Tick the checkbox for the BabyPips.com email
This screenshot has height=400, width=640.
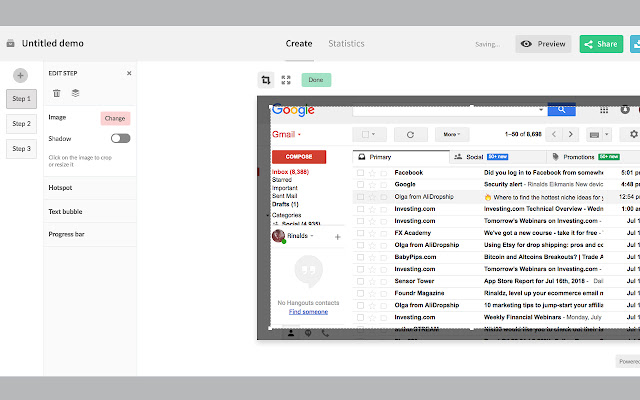[360, 257]
